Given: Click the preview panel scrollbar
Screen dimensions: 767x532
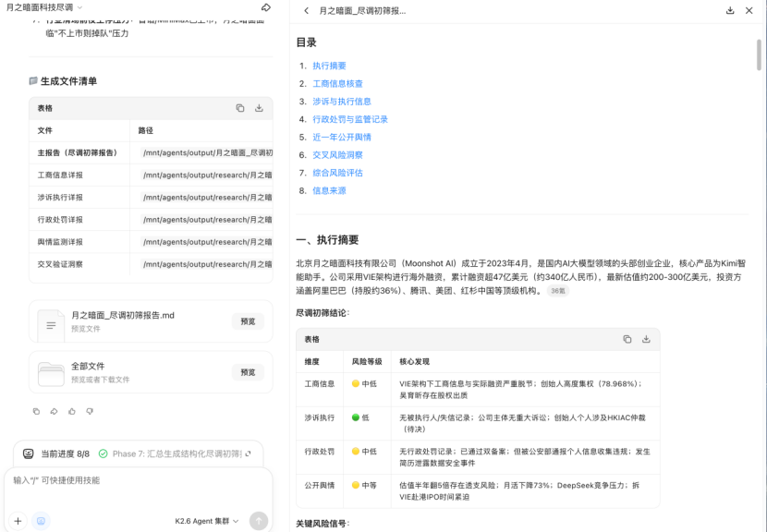Looking at the screenshot, I should [x=759, y=54].
